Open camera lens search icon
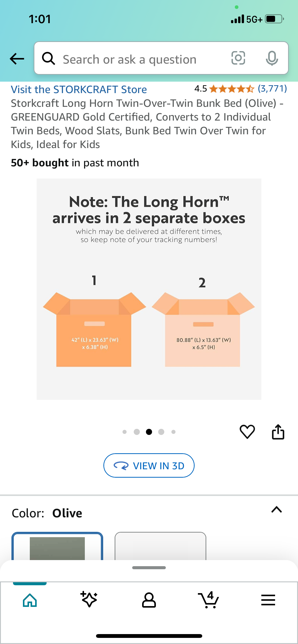The height and width of the screenshot is (644, 298). pos(238,58)
